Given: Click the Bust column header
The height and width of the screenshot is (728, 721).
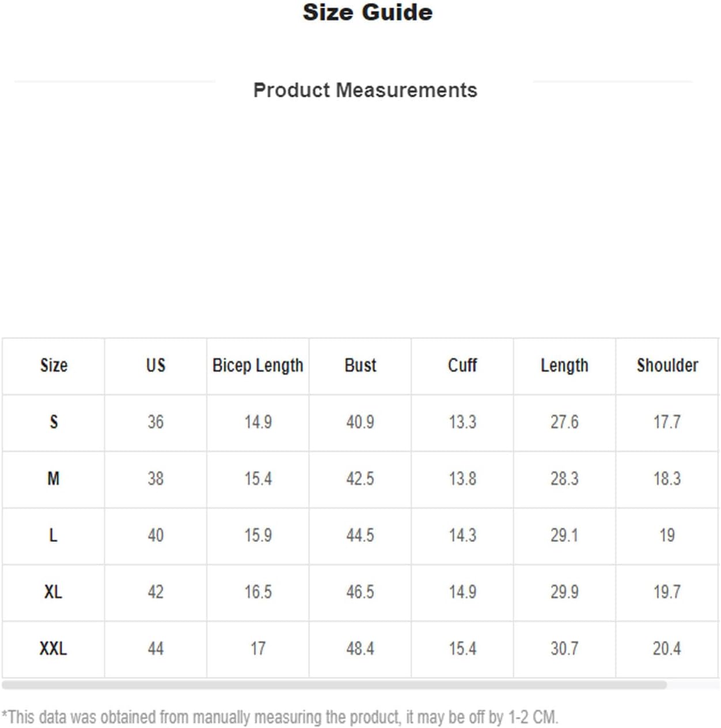Looking at the screenshot, I should [x=360, y=366].
